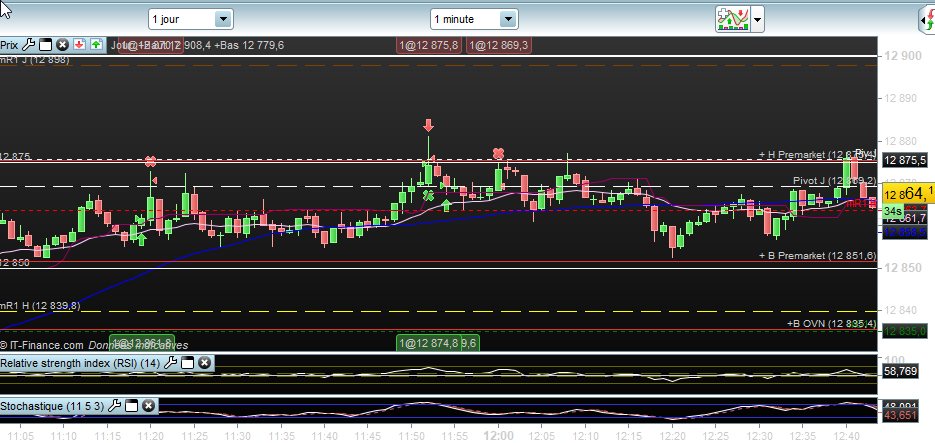935x443 pixels.
Task: Click the green up-arrow icon in the Prix header
Action: pyautogui.click(x=97, y=45)
